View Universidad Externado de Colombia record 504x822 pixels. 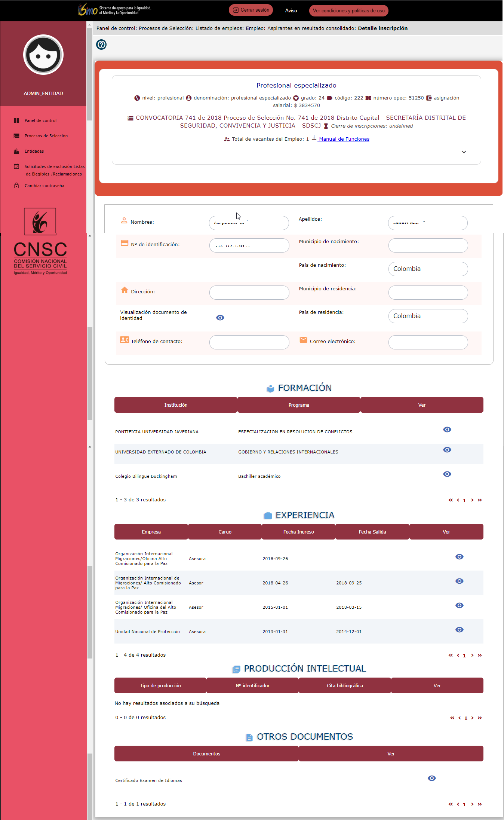pyautogui.click(x=447, y=450)
